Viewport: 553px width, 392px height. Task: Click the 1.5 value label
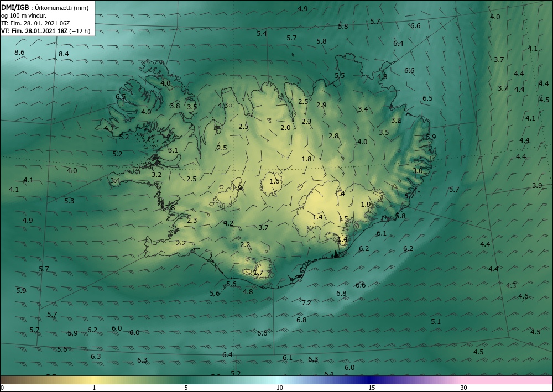343,219
